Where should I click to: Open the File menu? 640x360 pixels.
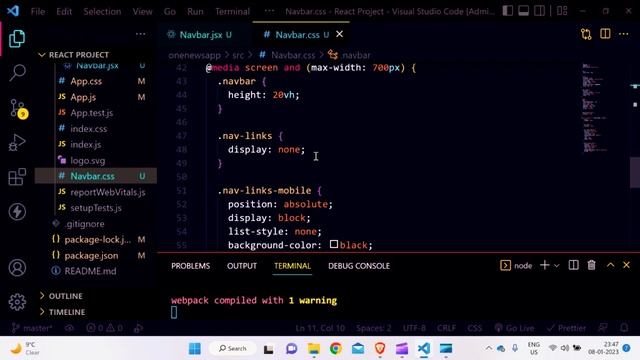coord(38,11)
